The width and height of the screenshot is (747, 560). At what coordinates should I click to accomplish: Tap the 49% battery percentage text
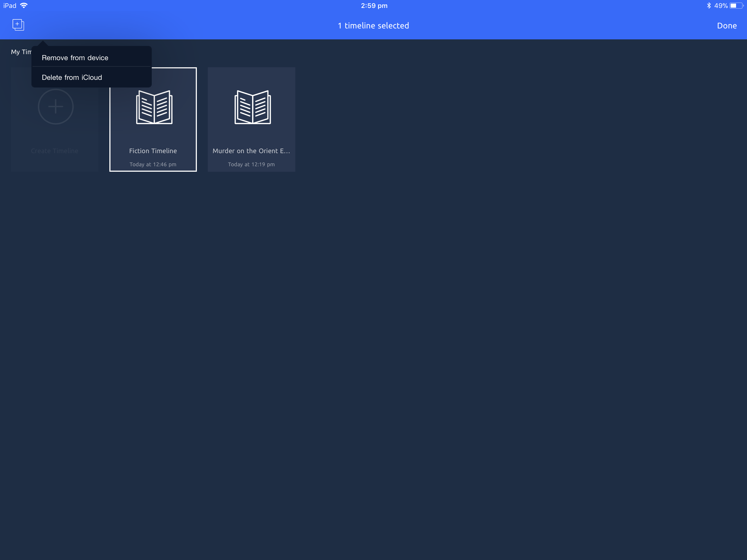pos(721,5)
